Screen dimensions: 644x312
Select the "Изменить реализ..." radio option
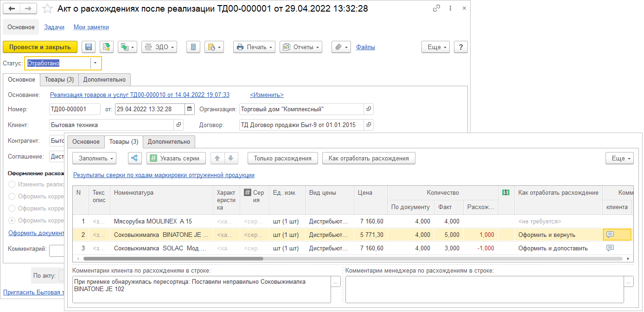12,185
